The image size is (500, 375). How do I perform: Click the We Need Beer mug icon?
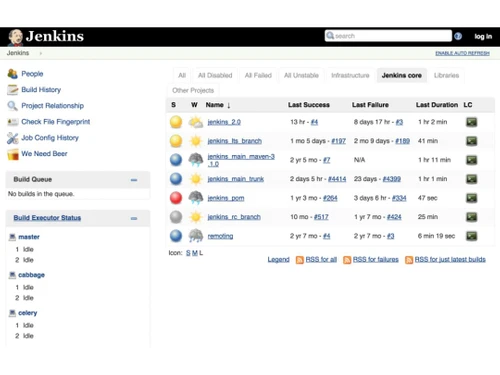pos(13,154)
